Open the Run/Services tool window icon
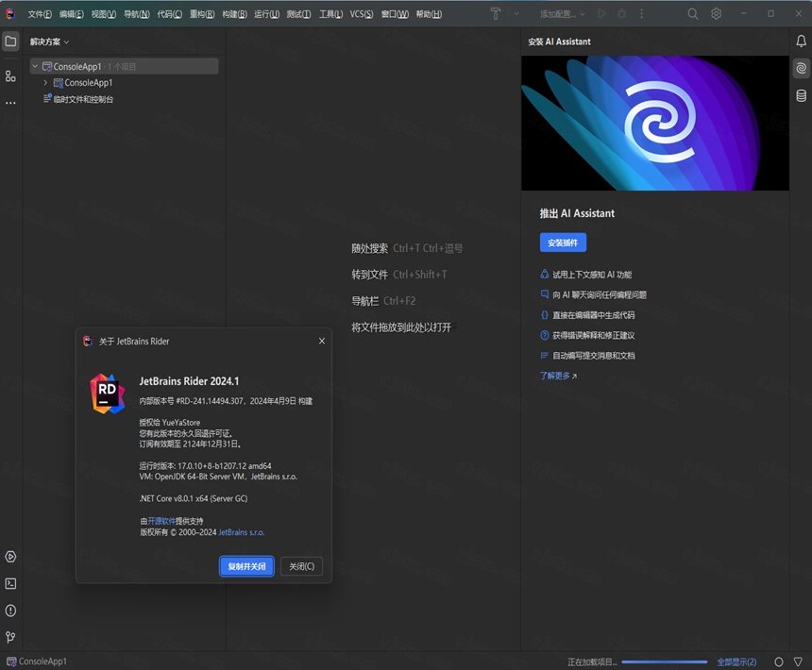The image size is (812, 670). (11, 557)
